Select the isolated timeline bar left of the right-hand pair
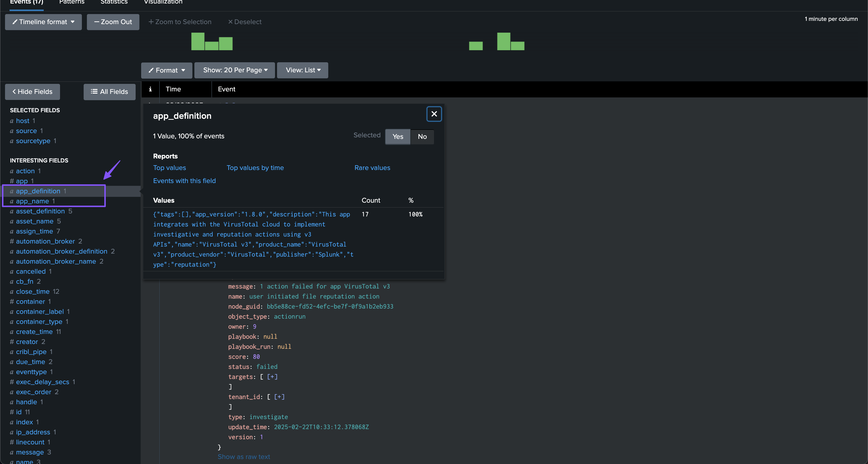 pos(476,46)
